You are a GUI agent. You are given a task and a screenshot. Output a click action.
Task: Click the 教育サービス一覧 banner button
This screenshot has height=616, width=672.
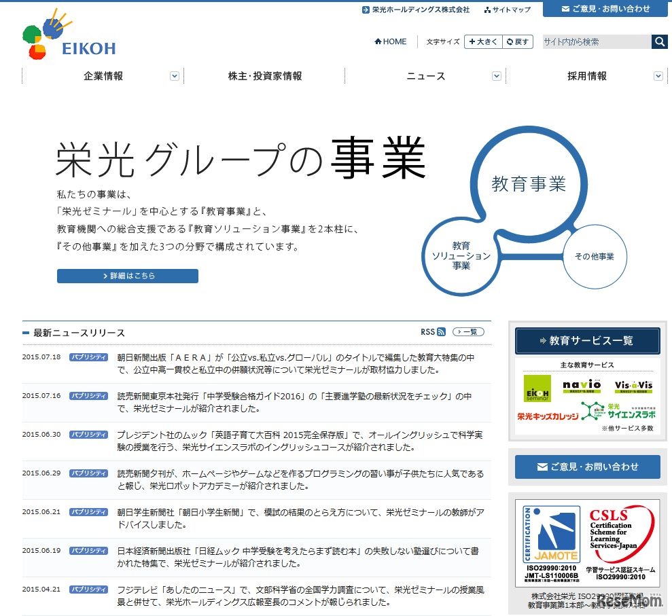point(587,340)
